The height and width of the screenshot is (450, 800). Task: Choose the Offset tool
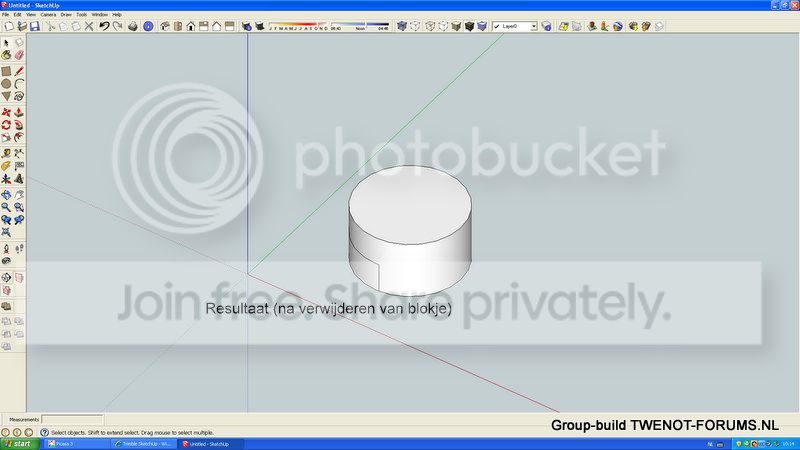pyautogui.click(x=19, y=137)
